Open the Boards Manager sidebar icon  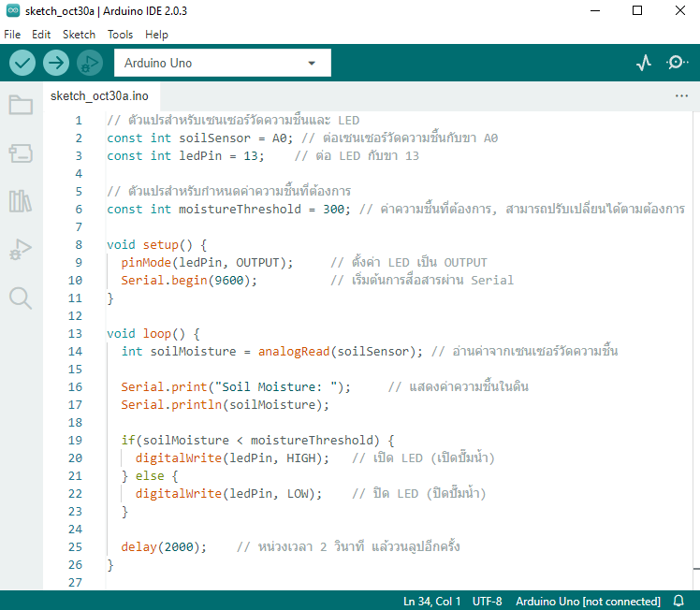pyautogui.click(x=21, y=153)
